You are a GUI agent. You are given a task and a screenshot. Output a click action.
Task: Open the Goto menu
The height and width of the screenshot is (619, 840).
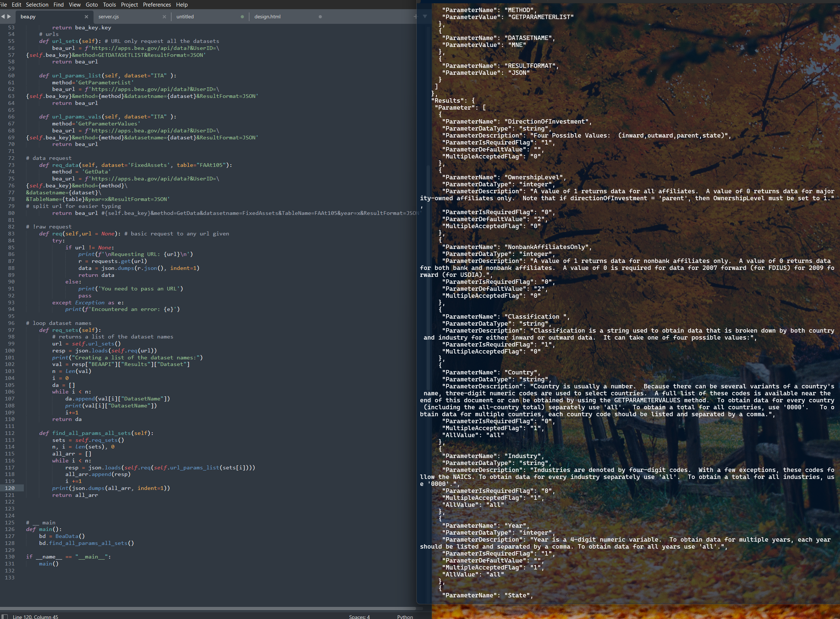(x=91, y=4)
